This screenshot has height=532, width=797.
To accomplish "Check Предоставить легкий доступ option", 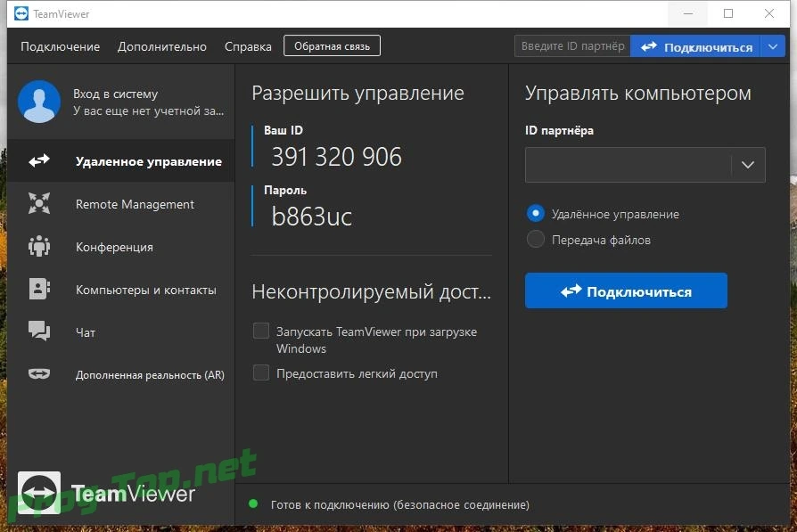I will coord(261,372).
